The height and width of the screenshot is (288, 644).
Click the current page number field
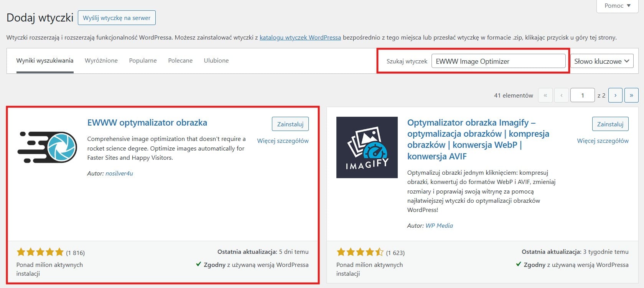coord(582,95)
